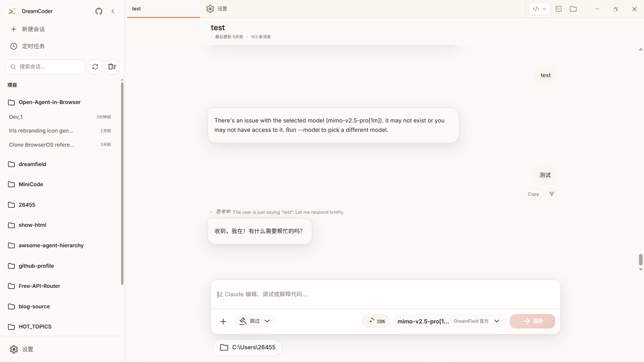Click the clear conversation list icon
Image resolution: width=644 pixels, height=362 pixels.
click(112, 67)
